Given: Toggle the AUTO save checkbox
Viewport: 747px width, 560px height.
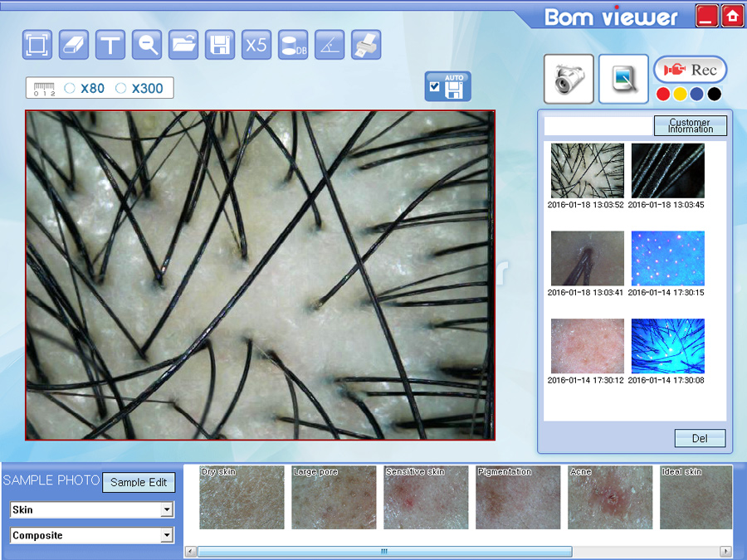Looking at the screenshot, I should pyautogui.click(x=434, y=86).
